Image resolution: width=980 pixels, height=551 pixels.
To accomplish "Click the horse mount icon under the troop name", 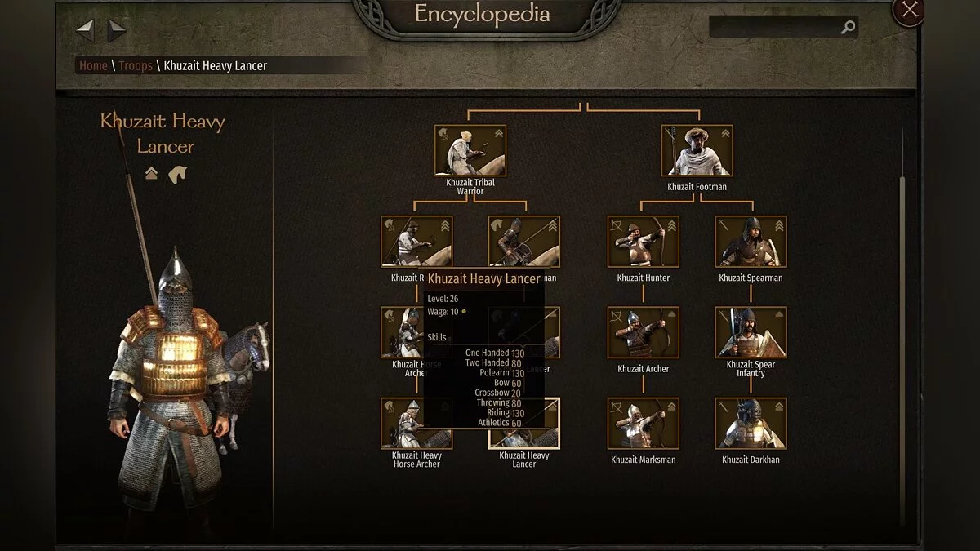I will click(x=177, y=174).
